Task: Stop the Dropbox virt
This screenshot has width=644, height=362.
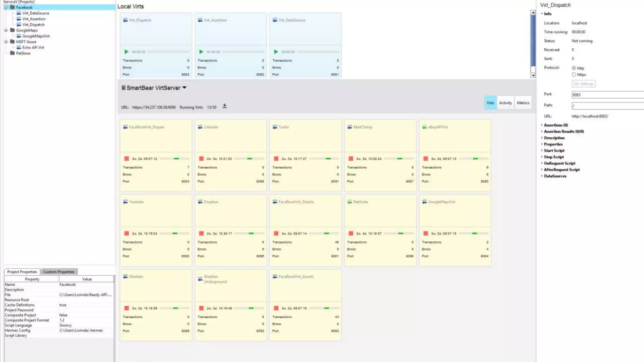Action: coord(201,233)
